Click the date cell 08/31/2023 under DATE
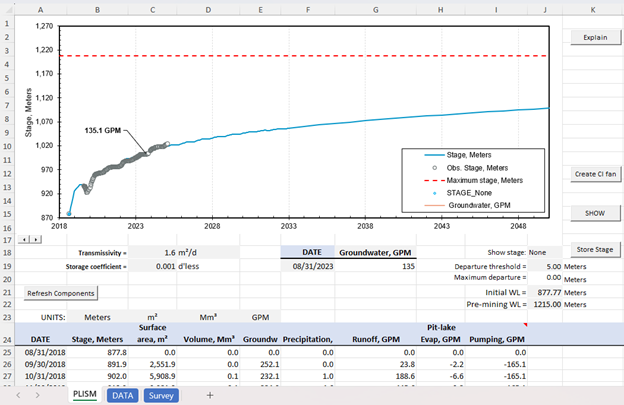 click(308, 267)
